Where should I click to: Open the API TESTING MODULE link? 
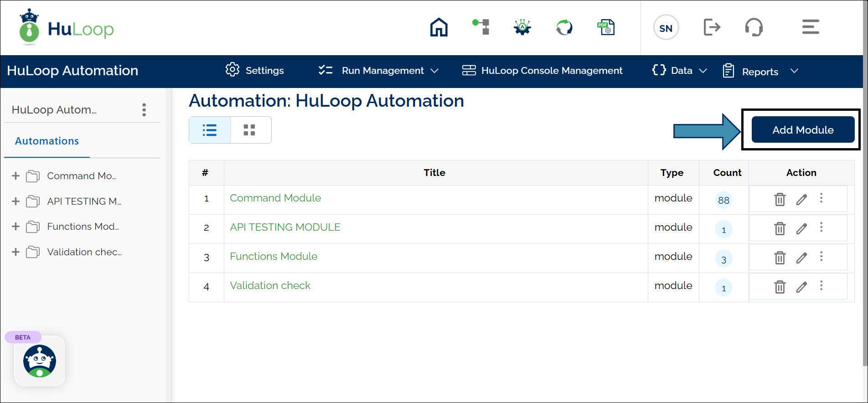[285, 227]
